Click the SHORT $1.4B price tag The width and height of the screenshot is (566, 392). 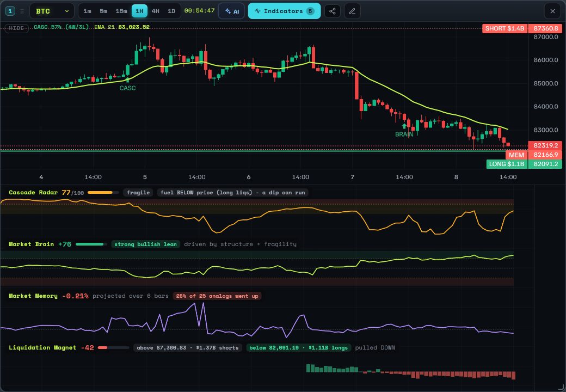pyautogui.click(x=505, y=28)
